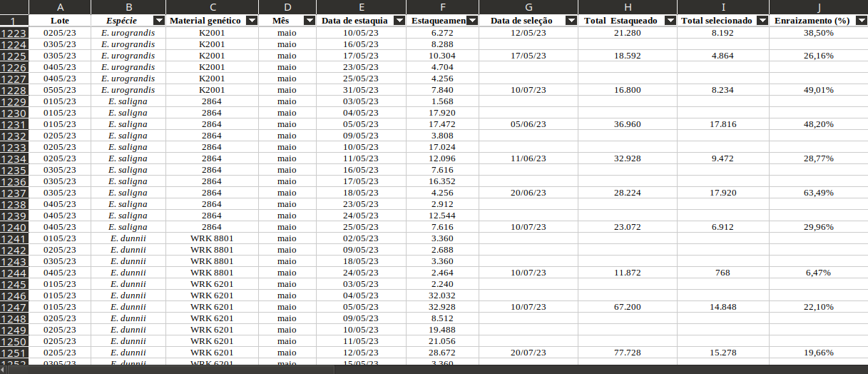Click total selecionado value 768

[x=723, y=273]
